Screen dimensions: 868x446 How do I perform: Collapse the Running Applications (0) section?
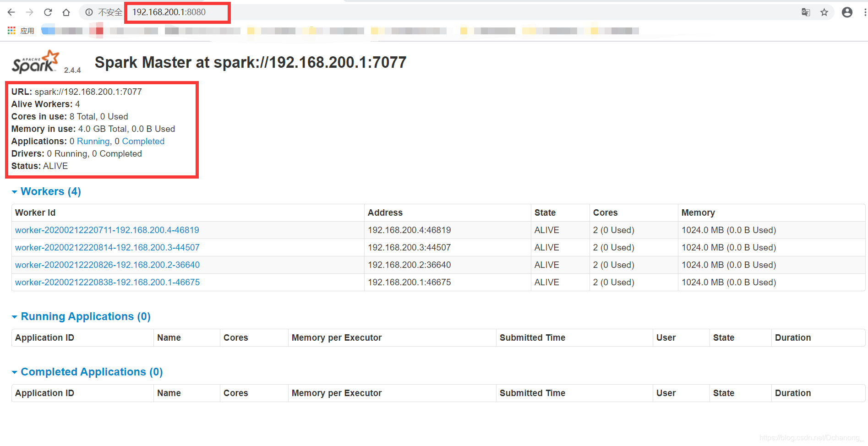point(85,316)
